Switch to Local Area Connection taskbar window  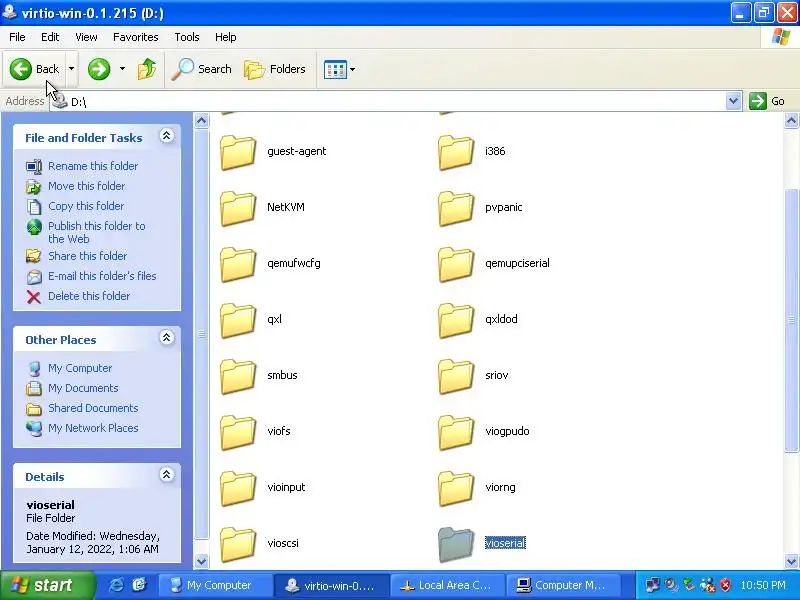point(447,585)
